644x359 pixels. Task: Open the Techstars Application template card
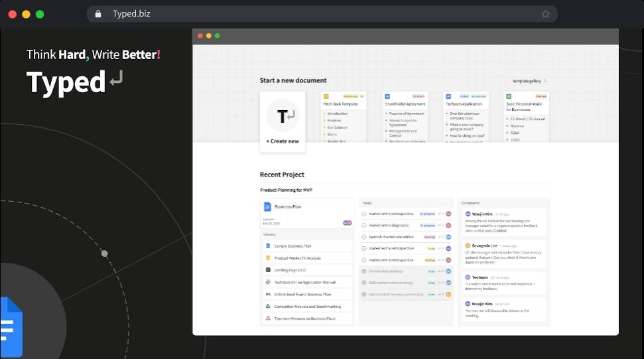pos(466,117)
